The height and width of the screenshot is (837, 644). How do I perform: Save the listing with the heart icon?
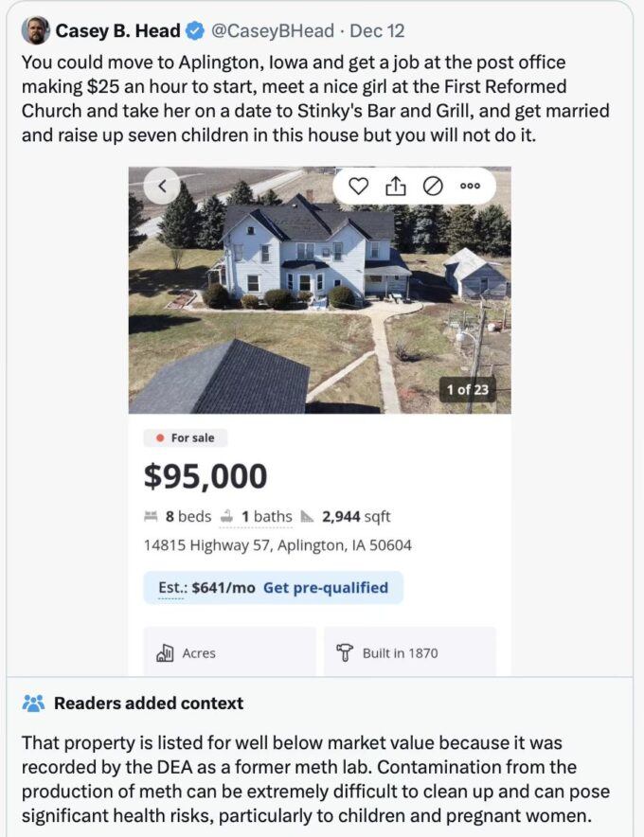tap(358, 187)
